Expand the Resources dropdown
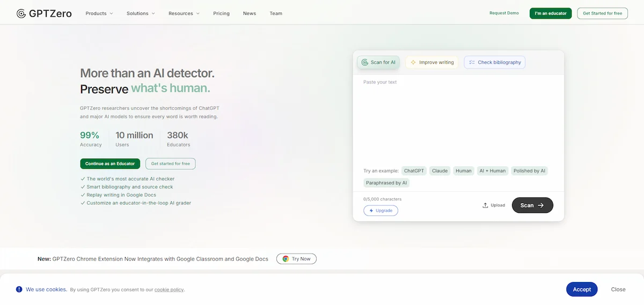 point(184,13)
